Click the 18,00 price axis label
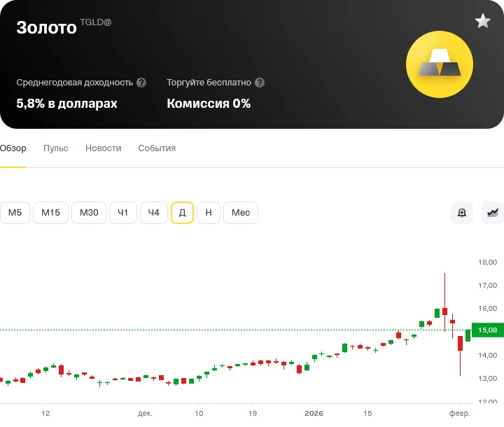504x427 pixels. pyautogui.click(x=488, y=262)
